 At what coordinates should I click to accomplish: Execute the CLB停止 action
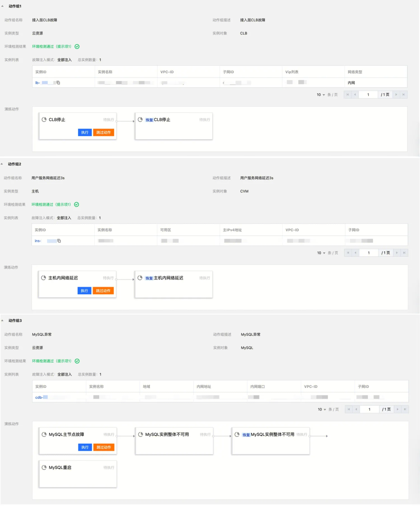tap(85, 133)
